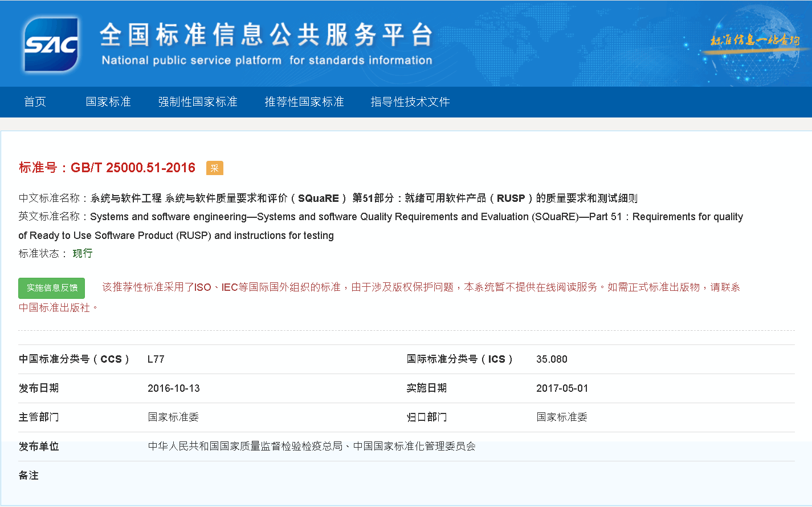Image resolution: width=812 pixels, height=507 pixels.
Task: Click the green 实施信息反馈 button
Action: coord(51,288)
